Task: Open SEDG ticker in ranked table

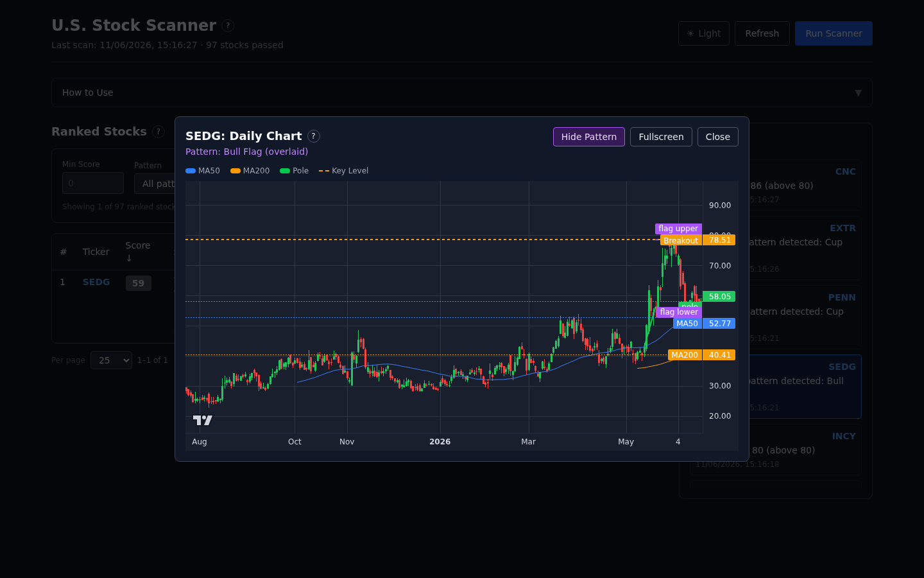Action: coord(96,282)
